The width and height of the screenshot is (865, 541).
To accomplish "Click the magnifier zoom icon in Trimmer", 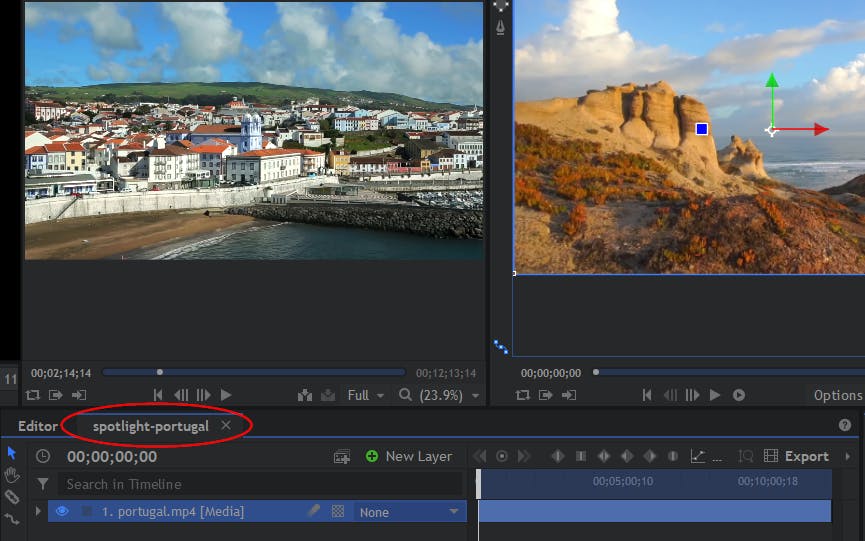I will pyautogui.click(x=405, y=395).
